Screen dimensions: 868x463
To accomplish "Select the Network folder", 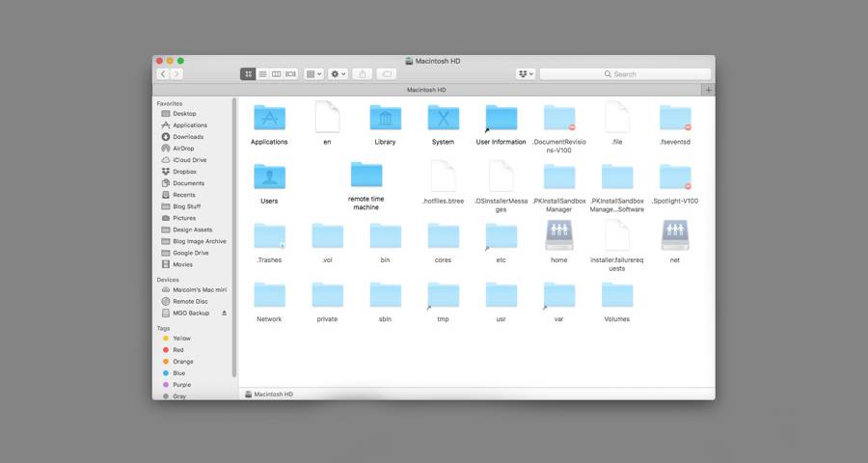I will [x=270, y=294].
